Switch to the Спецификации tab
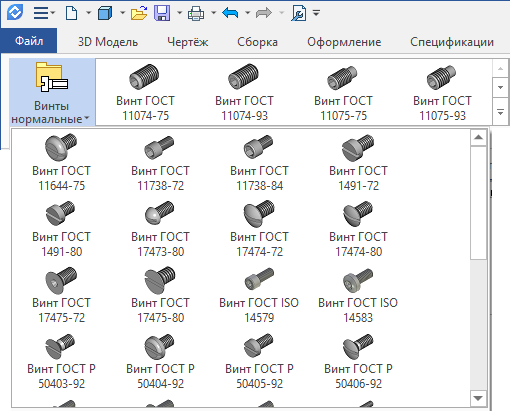The image size is (510, 411). coord(452,42)
